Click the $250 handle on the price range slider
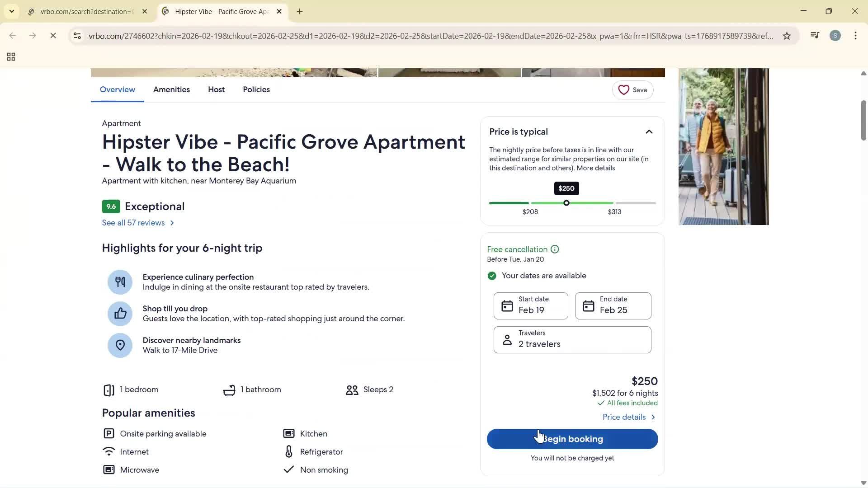868x488 pixels. point(566,203)
